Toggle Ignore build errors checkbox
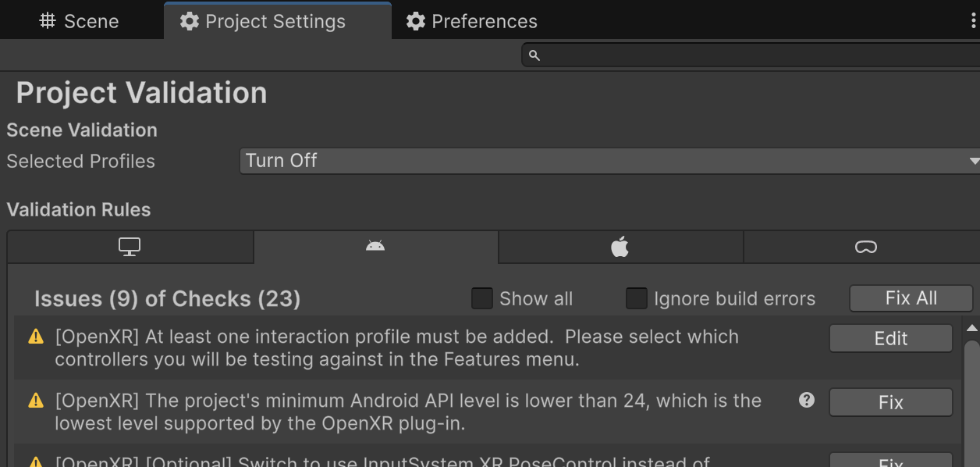Viewport: 980px width, 467px height. click(637, 298)
